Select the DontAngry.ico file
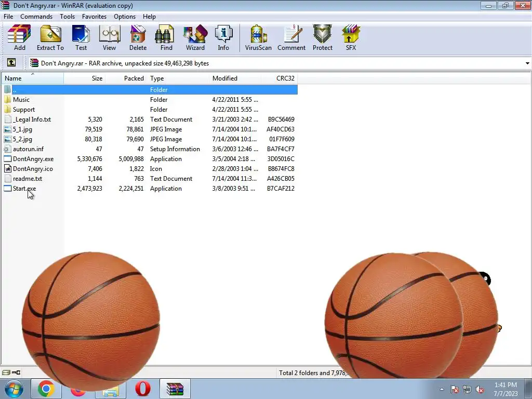The height and width of the screenshot is (399, 532). (33, 169)
